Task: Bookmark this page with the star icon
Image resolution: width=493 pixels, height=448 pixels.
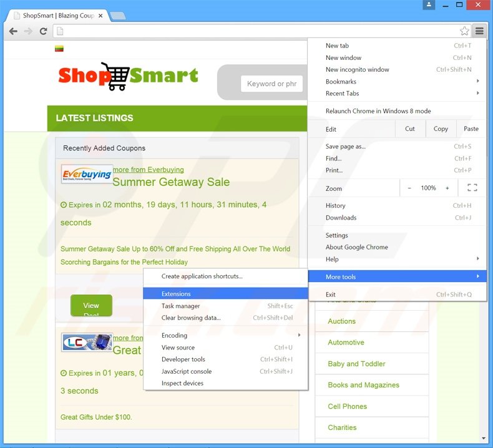Action: click(x=464, y=31)
